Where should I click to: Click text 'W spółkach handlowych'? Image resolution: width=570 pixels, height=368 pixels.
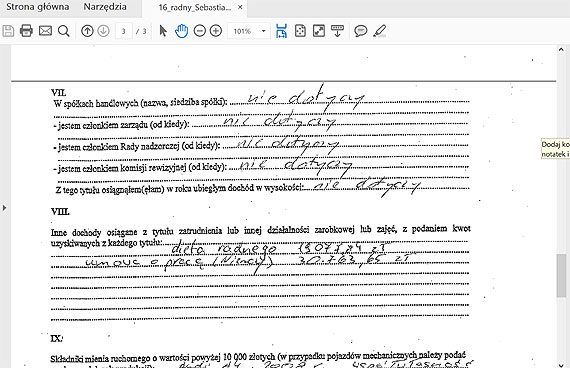pos(96,103)
